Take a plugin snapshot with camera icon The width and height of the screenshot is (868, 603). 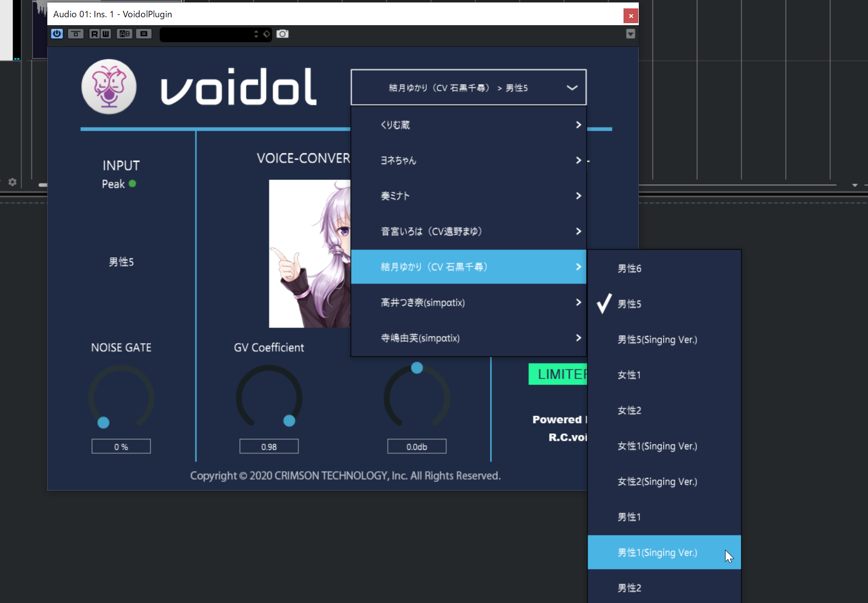pyautogui.click(x=282, y=34)
